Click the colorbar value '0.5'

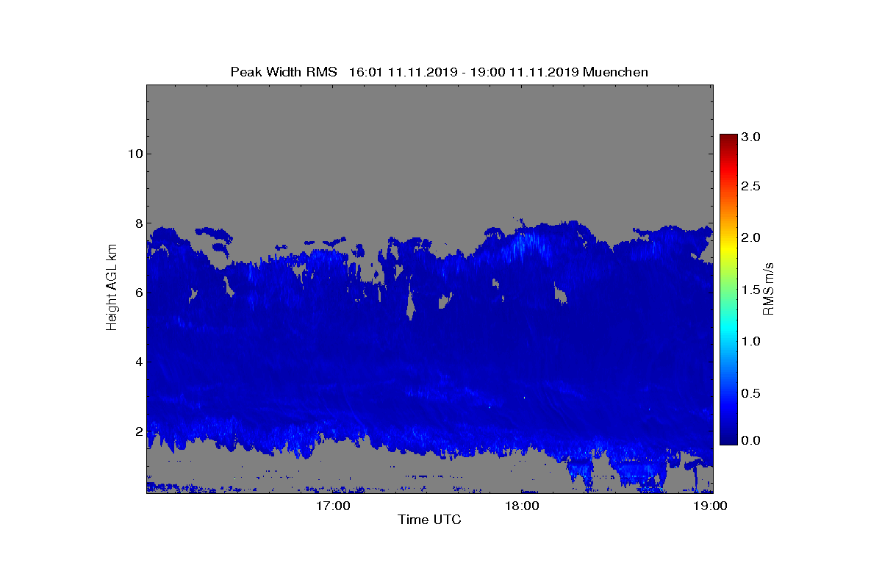[x=750, y=393]
